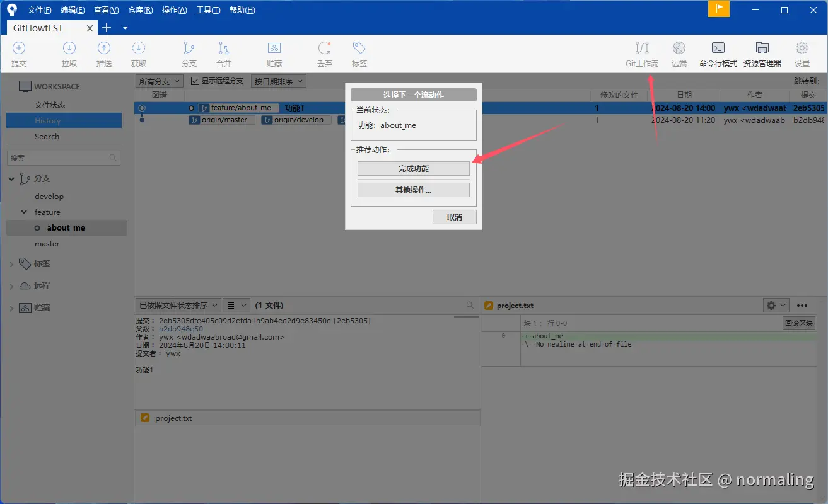Select the feature/about_me 功能1 commit row
The height and width of the screenshot is (504, 828).
[479, 108]
